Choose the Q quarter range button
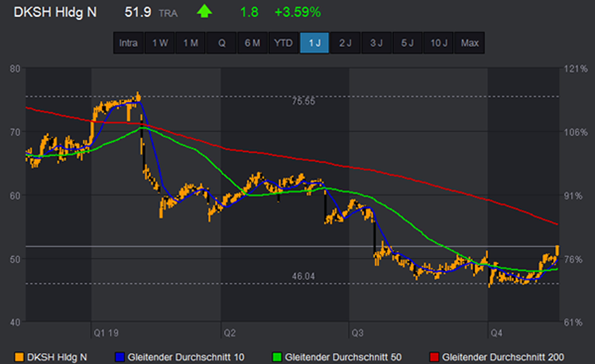The width and height of the screenshot is (595, 364). pyautogui.click(x=221, y=43)
